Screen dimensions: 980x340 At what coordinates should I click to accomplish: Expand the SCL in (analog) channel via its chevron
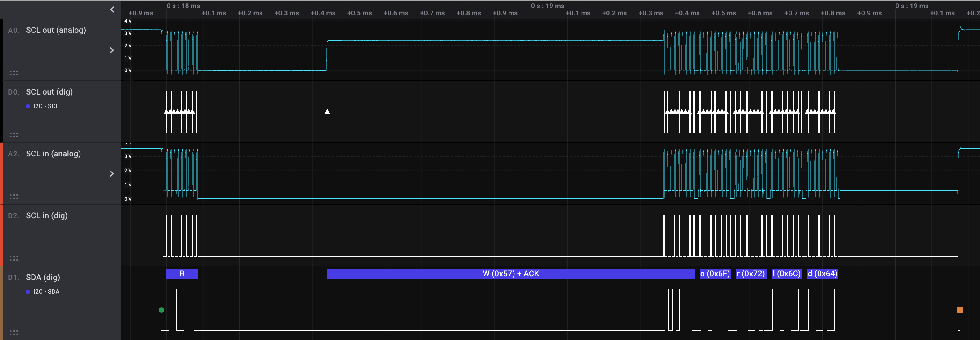coord(111,174)
